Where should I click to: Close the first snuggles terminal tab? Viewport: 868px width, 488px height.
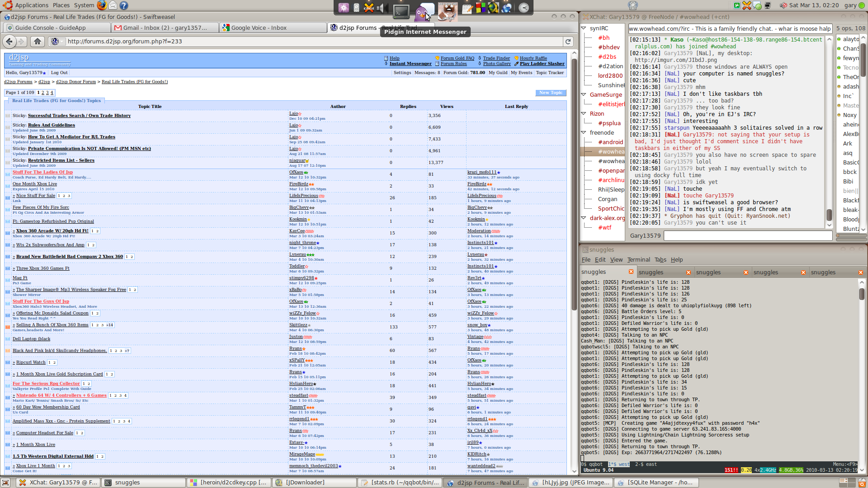(631, 272)
